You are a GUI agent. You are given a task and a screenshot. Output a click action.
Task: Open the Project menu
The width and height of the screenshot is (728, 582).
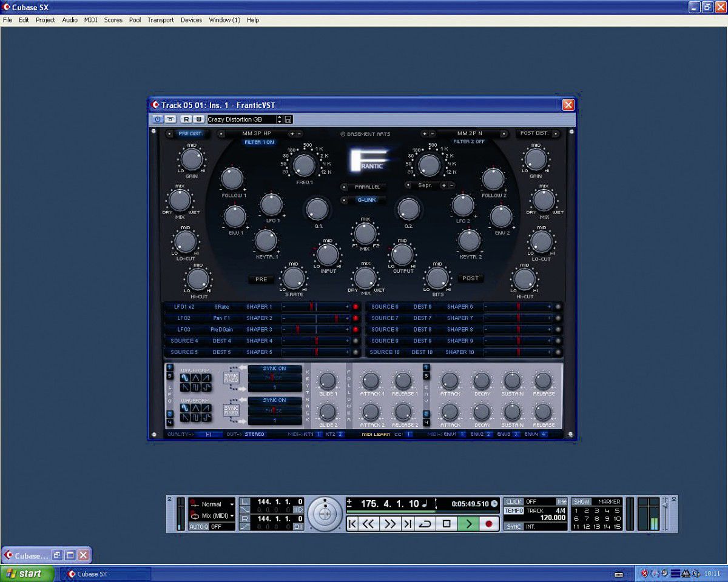[45, 20]
